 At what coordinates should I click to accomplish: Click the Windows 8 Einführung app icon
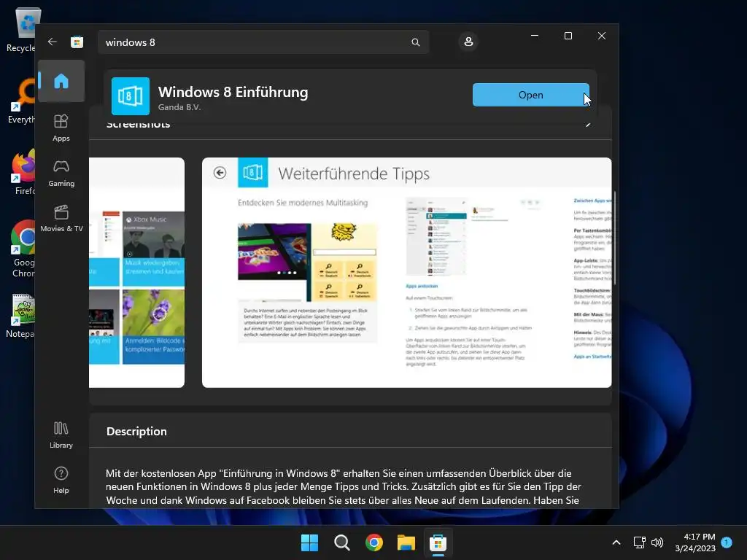point(130,96)
